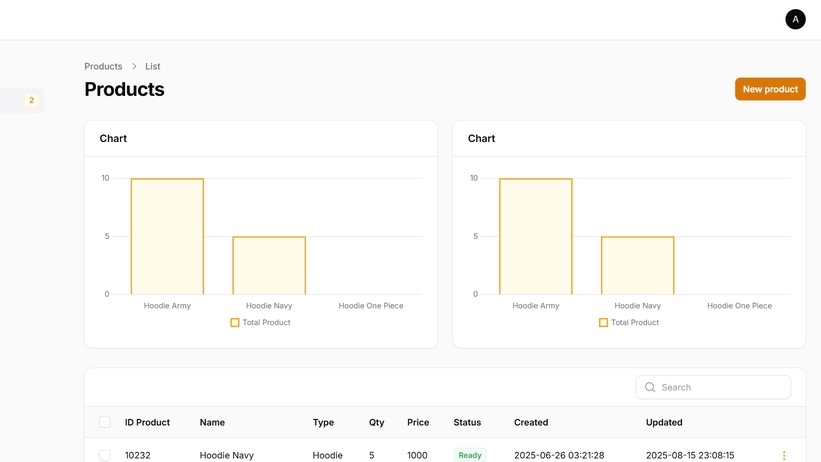Click the Hoodie Navy bar in right chart
This screenshot has height=462, width=821.
pyautogui.click(x=638, y=266)
